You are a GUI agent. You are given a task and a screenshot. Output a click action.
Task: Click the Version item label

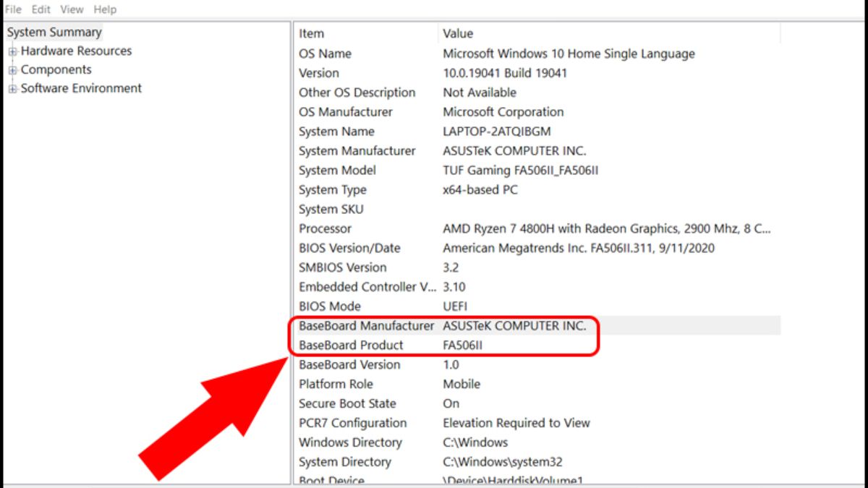(318, 73)
